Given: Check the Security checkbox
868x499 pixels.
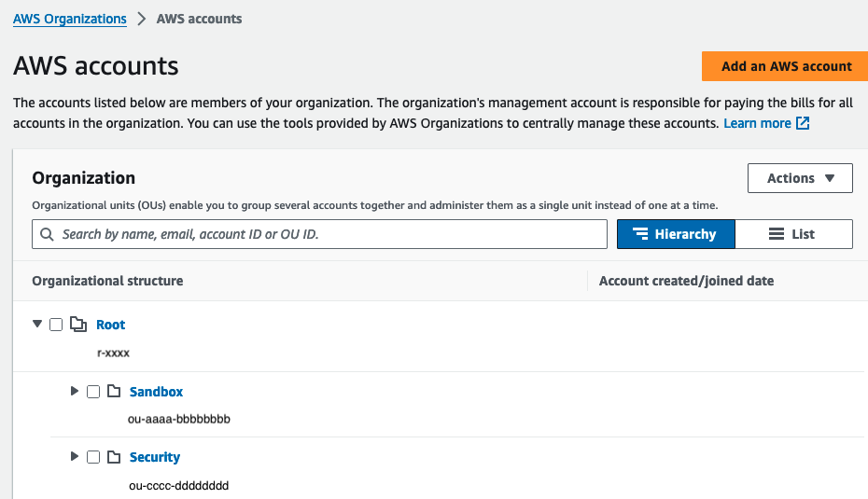Looking at the screenshot, I should (93, 457).
